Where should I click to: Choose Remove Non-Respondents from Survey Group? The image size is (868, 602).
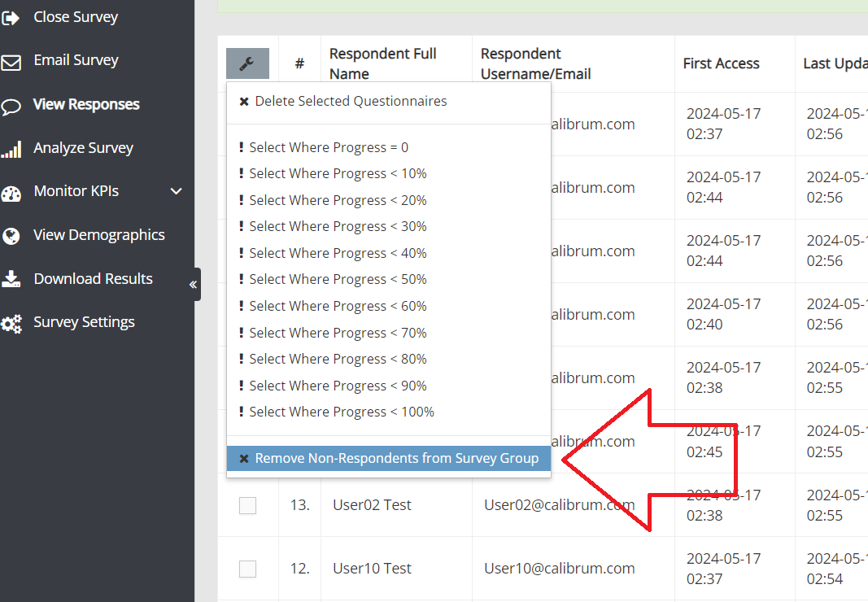click(389, 459)
